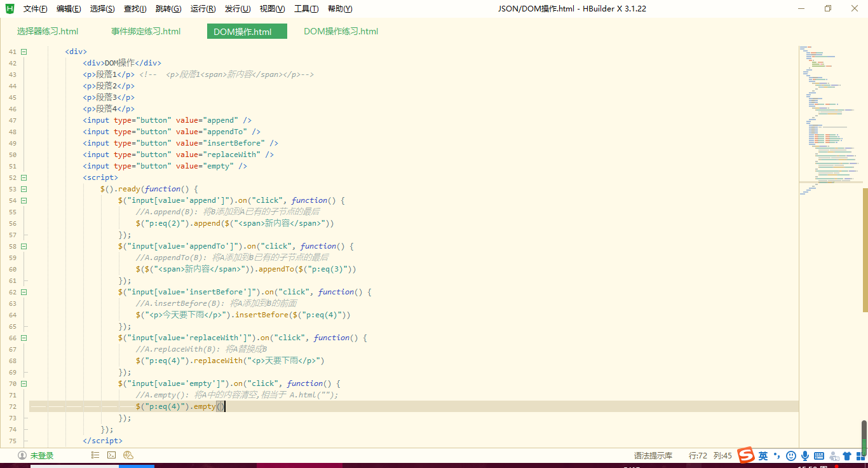Collapse the script block at line 52

(24, 177)
